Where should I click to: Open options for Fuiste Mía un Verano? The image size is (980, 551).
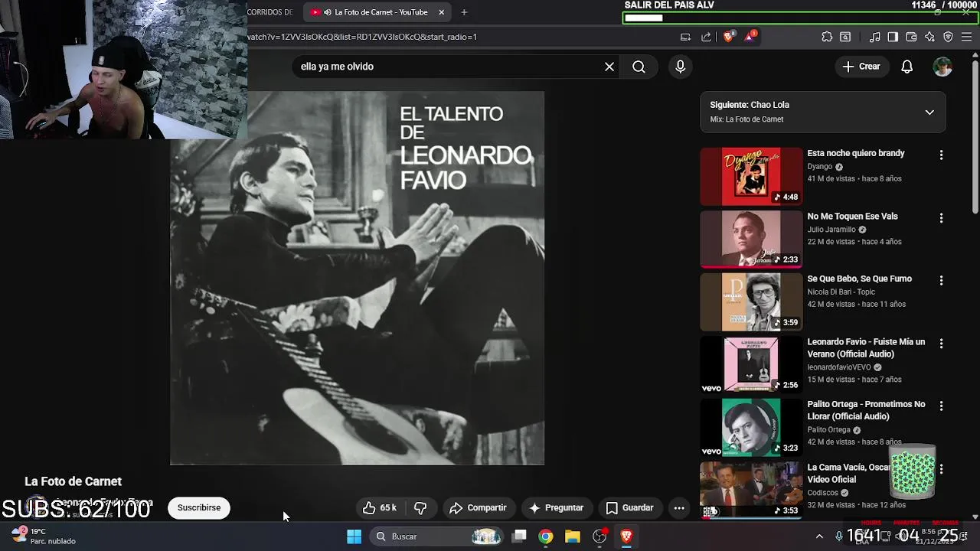941,344
